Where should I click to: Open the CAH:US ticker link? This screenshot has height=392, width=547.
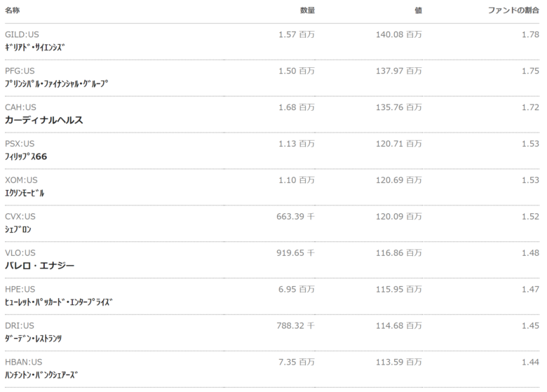click(20, 107)
